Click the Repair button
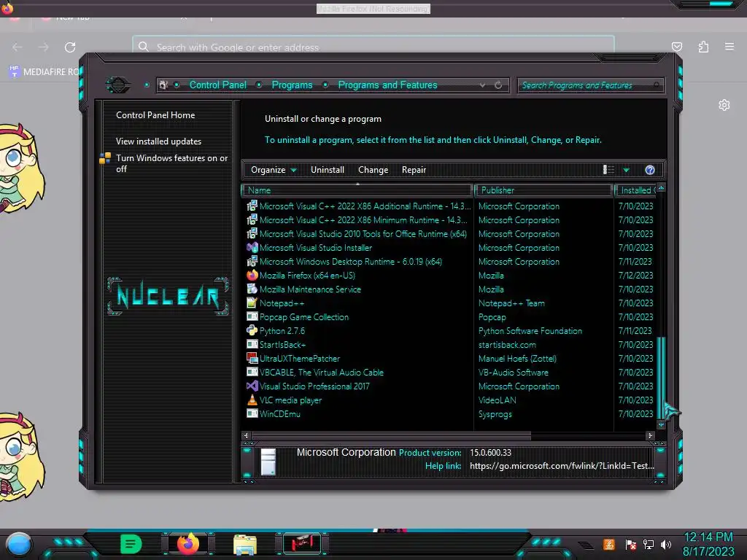This screenshot has height=560, width=747. [414, 170]
